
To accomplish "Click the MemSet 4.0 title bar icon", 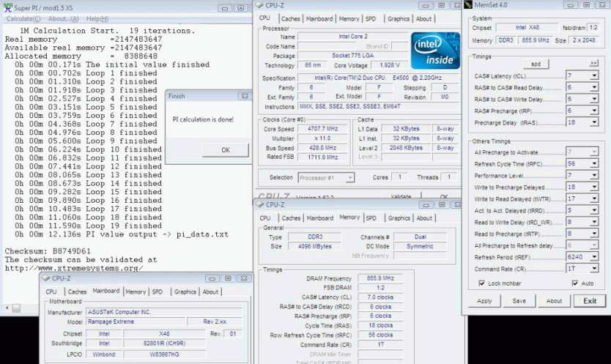I will coord(468,4).
